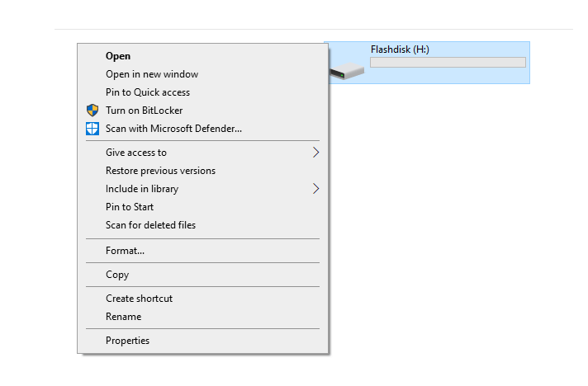Choose Format... from the menu

click(202, 251)
